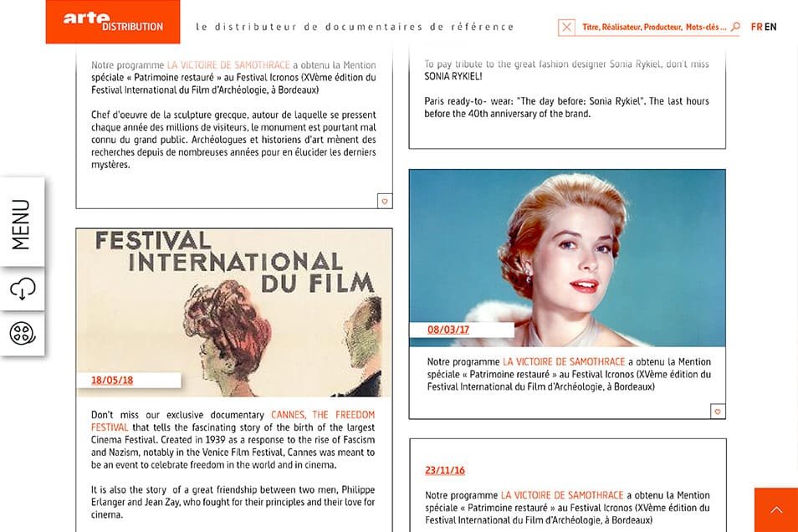798x532 pixels.
Task: Click the tagline le distributeur de documentaires
Action: [355, 27]
